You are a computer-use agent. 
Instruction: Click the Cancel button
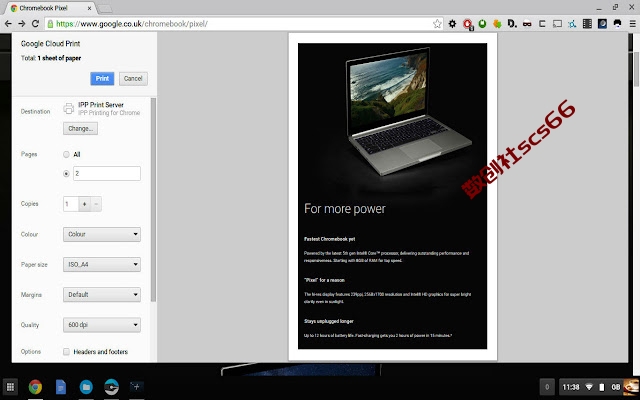(133, 78)
